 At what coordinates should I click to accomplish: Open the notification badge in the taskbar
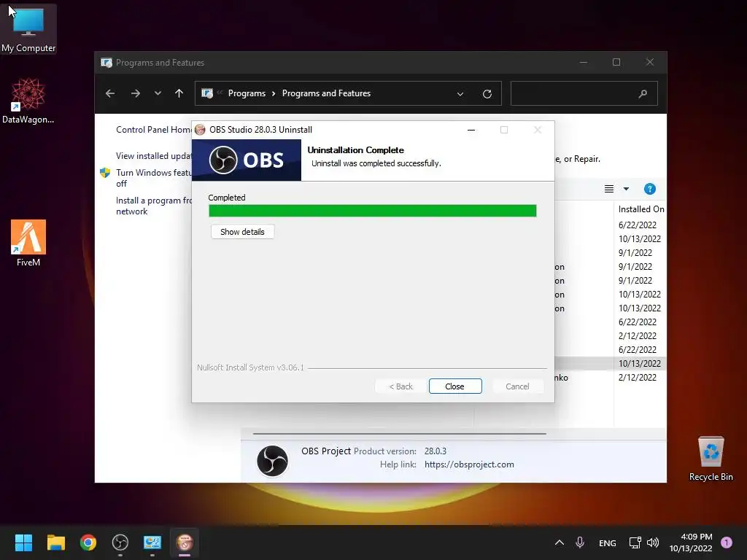[727, 542]
